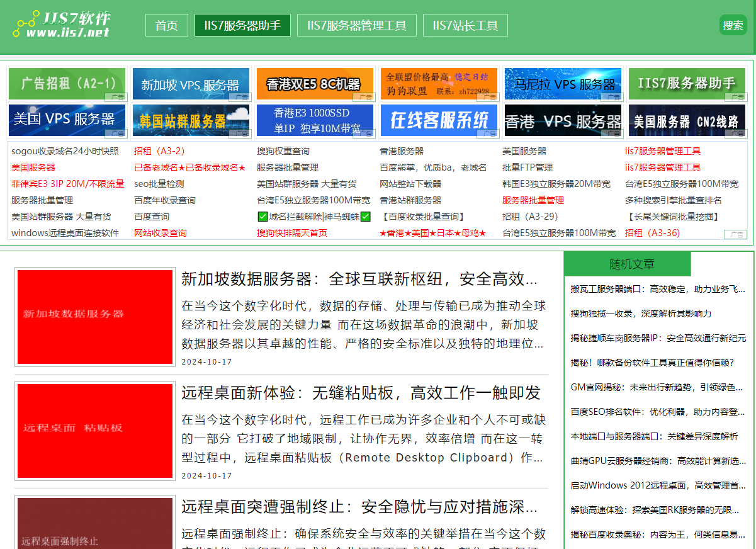This screenshot has width=756, height=549.
Task: Open the 美国服务器 CN2线路 banner
Action: pos(687,120)
